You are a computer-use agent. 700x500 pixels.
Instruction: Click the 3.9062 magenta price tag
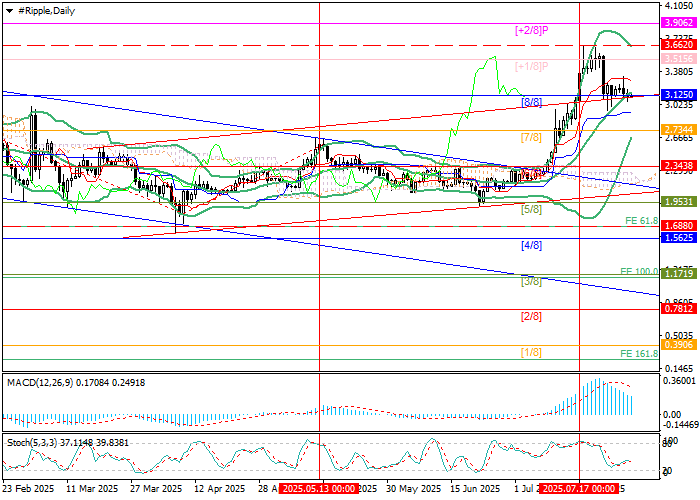tap(679, 22)
